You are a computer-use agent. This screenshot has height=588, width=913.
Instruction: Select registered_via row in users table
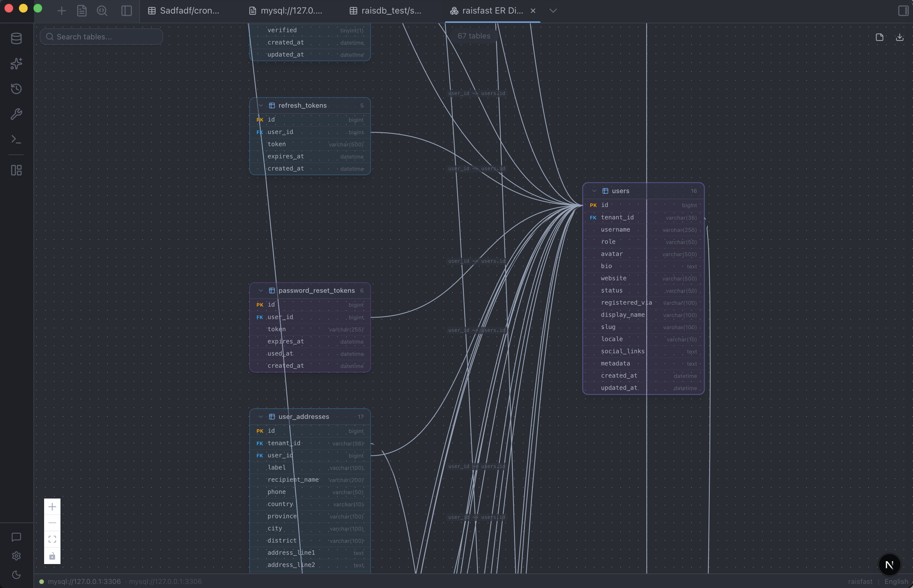pyautogui.click(x=643, y=303)
